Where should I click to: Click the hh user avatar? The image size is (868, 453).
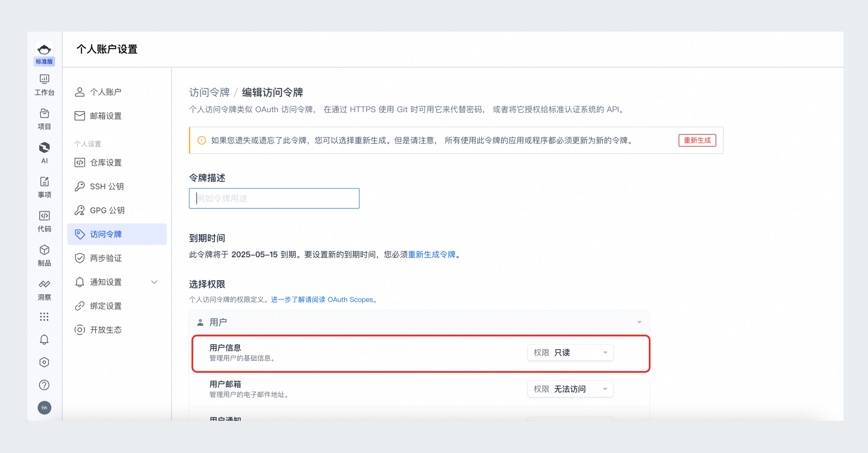tap(44, 408)
